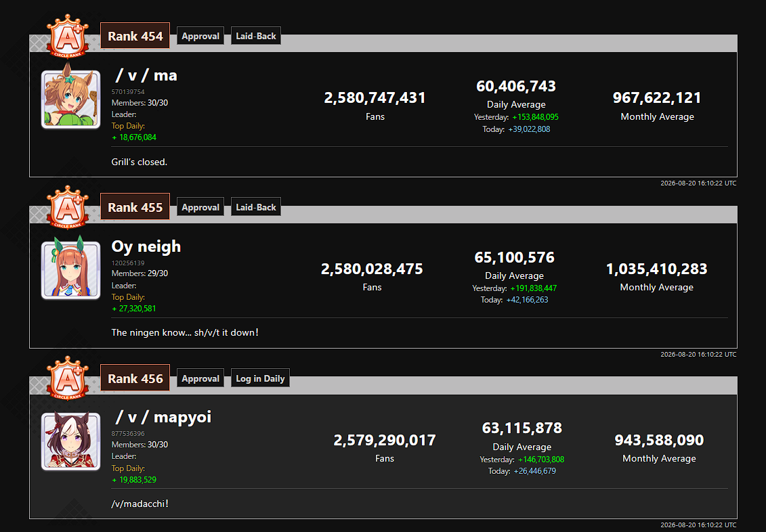This screenshot has width=766, height=532.
Task: Click the Laid-Back tag on Rank 454
Action: 256,36
